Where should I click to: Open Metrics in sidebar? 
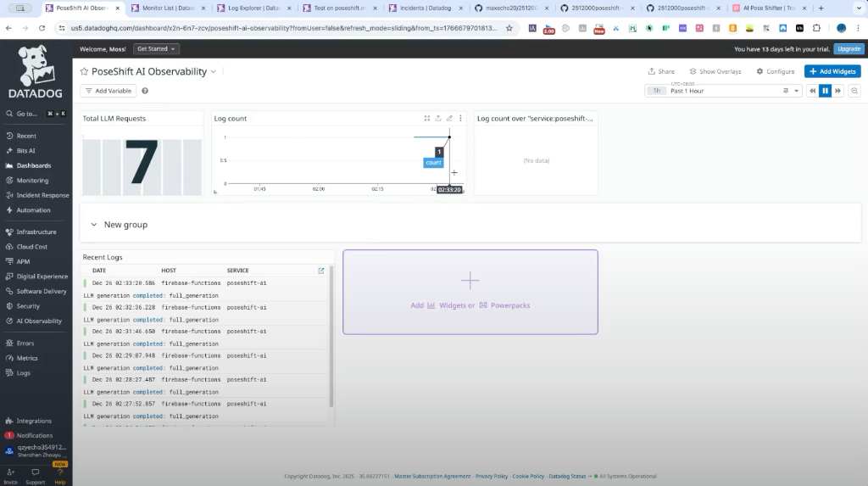click(x=26, y=359)
